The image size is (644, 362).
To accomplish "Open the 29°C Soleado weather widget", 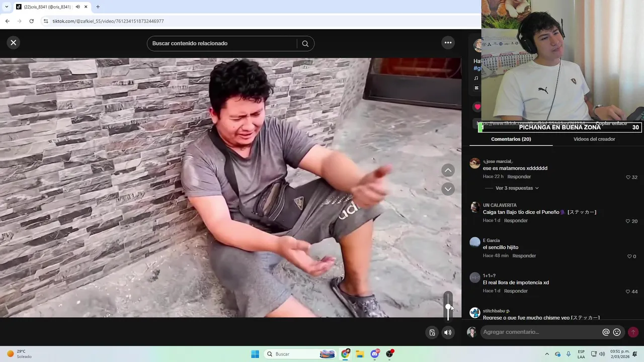I will point(19,354).
